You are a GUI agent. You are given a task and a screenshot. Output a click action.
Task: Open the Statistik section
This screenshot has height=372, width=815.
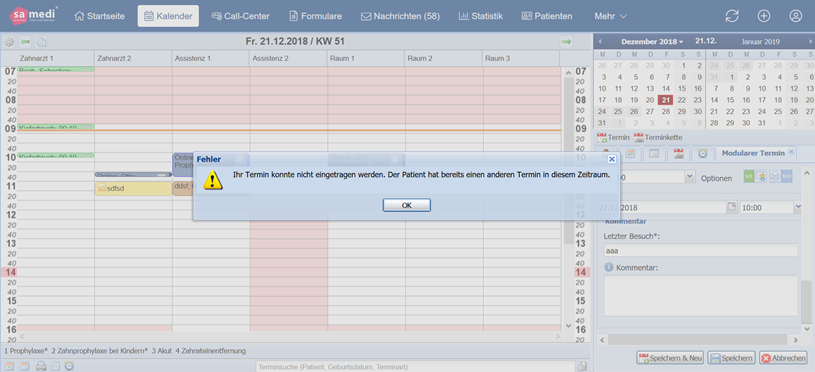[480, 16]
